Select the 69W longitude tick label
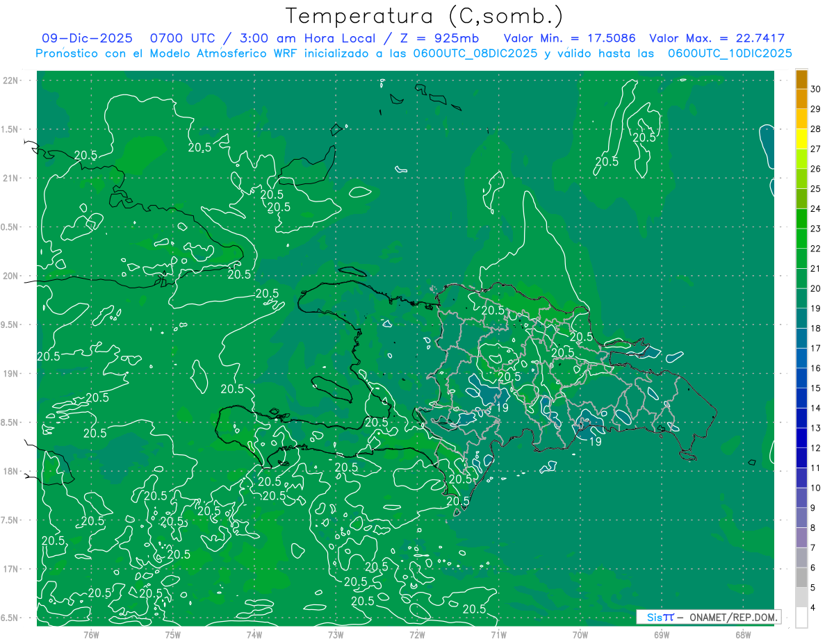834x644 pixels. click(661, 634)
